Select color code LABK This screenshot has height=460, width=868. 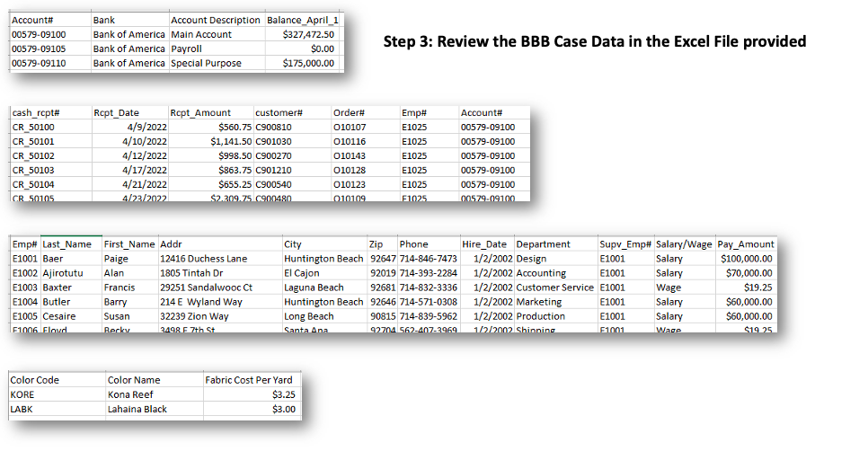pos(22,409)
